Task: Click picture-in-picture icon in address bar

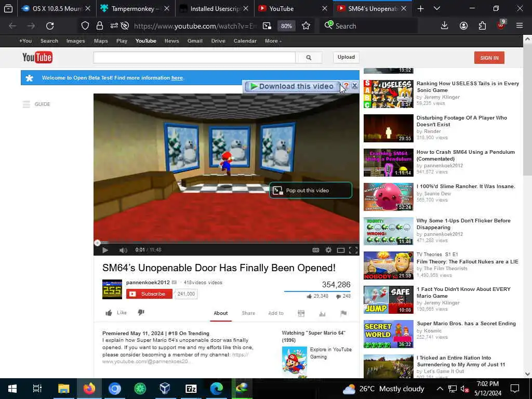Action: point(267,26)
